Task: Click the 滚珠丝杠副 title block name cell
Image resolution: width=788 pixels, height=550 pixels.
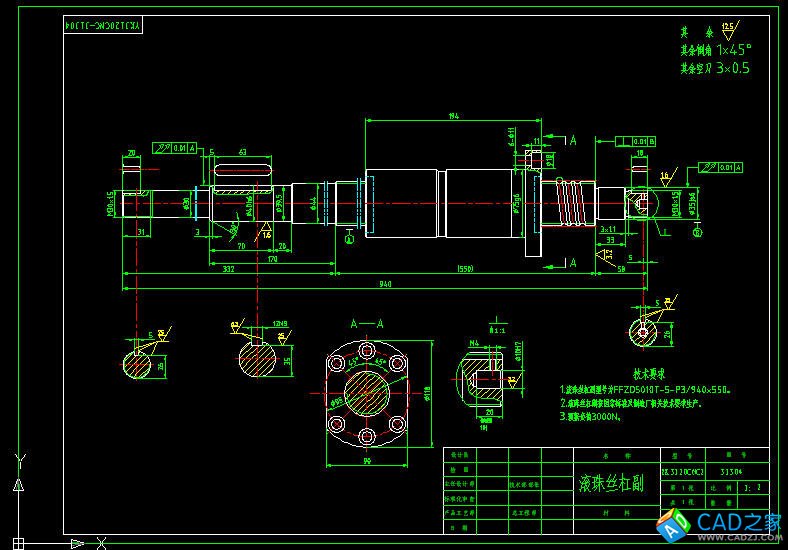Action: click(x=611, y=484)
